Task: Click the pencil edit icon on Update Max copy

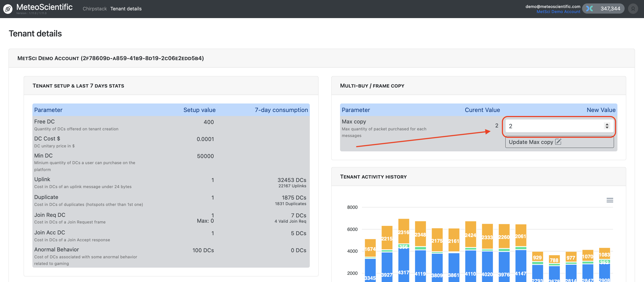Action: click(x=558, y=142)
